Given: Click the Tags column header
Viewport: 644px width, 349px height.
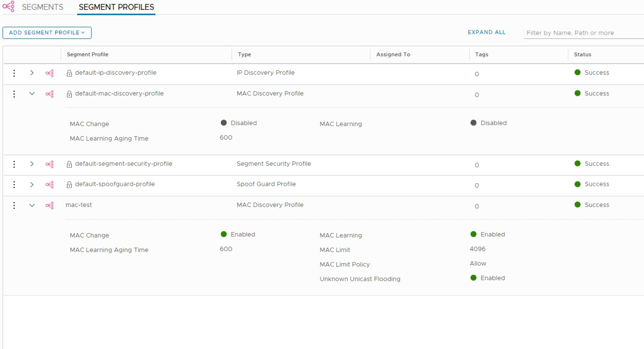Looking at the screenshot, I should tap(482, 54).
